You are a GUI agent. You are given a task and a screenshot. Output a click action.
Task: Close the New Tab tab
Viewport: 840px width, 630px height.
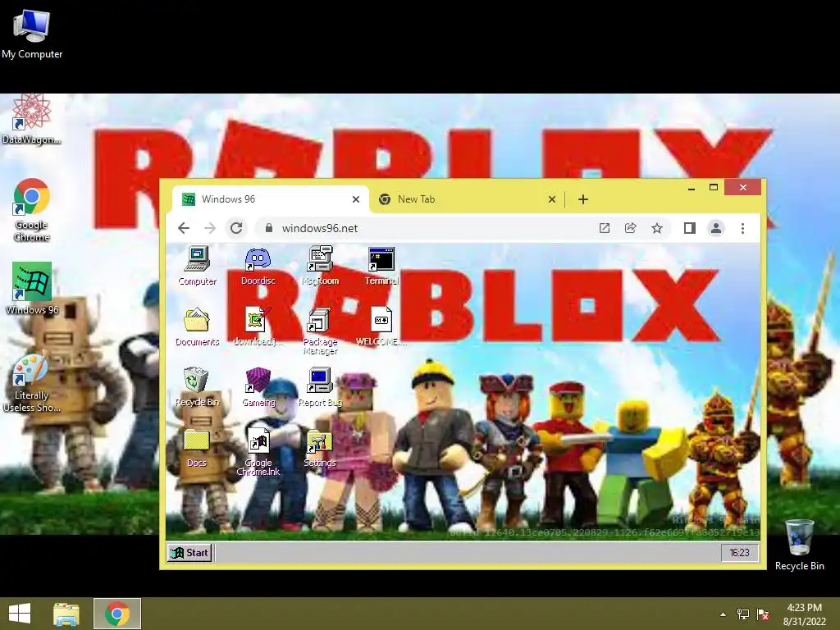(552, 199)
